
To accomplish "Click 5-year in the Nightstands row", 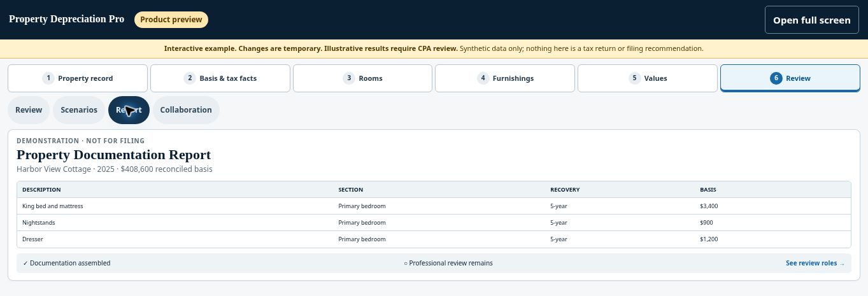I will pyautogui.click(x=559, y=223).
